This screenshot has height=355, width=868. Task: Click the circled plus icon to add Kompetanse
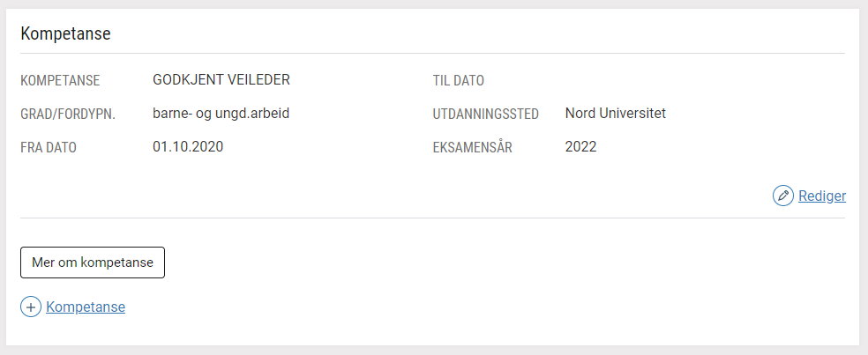click(x=31, y=307)
